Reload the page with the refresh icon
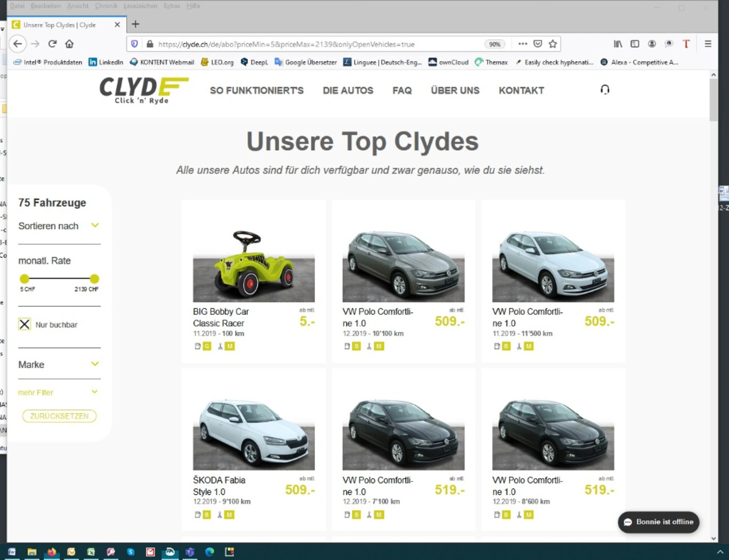Image resolution: width=729 pixels, height=560 pixels. click(x=52, y=44)
